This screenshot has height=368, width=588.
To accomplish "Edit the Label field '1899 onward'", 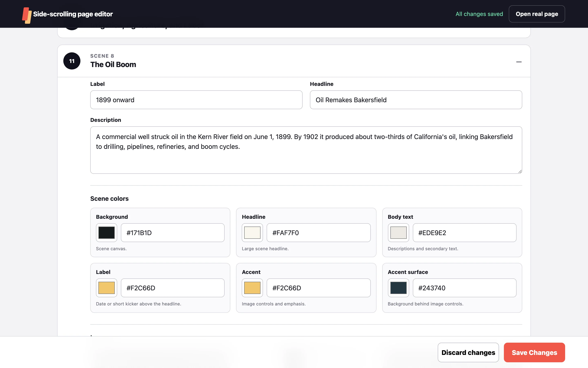I will 196,100.
